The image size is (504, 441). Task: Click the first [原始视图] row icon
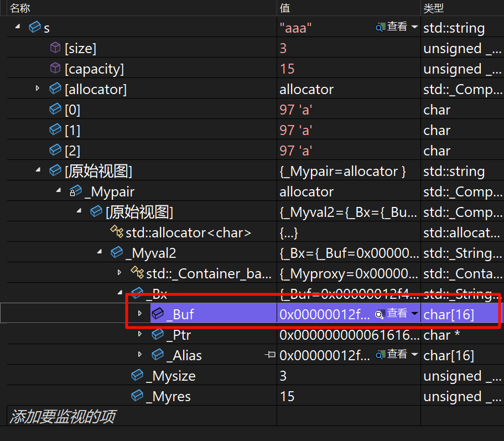coord(55,170)
